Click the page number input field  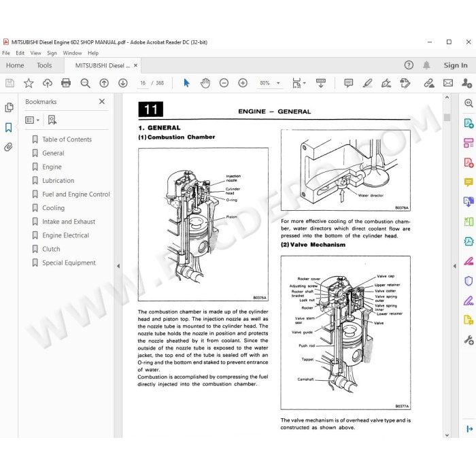[143, 83]
